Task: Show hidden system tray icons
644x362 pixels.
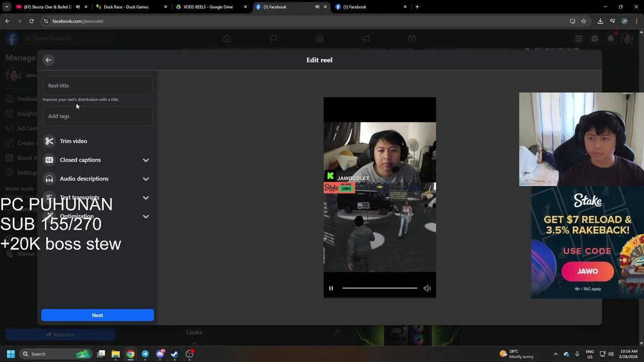Action: pos(555,354)
